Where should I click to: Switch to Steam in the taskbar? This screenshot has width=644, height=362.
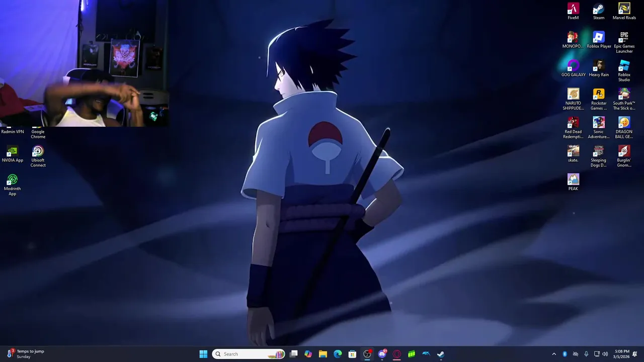click(x=441, y=354)
